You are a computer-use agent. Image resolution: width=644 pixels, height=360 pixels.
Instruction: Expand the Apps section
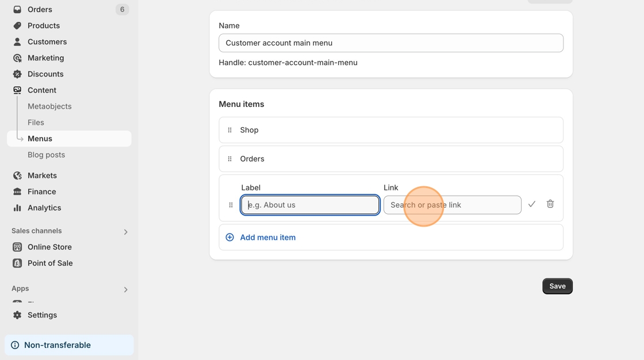pos(125,289)
